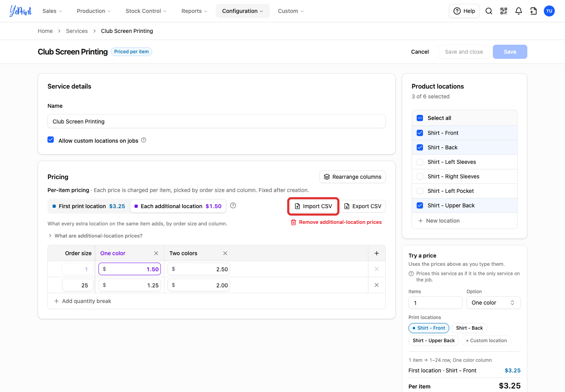
Task: Add a New location to product locations
Action: point(439,221)
